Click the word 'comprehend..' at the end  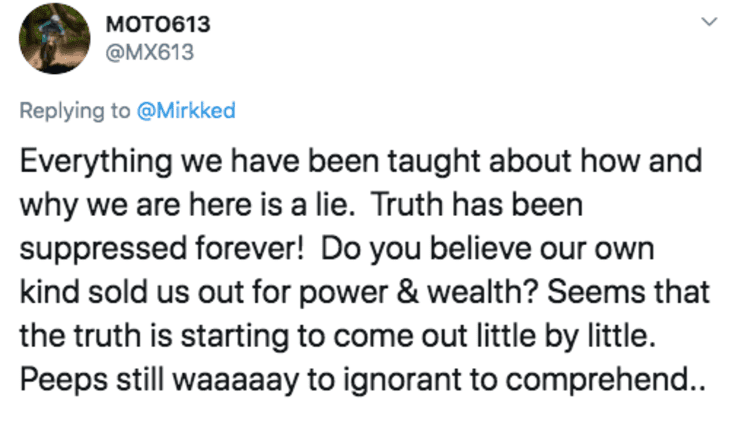(605, 381)
